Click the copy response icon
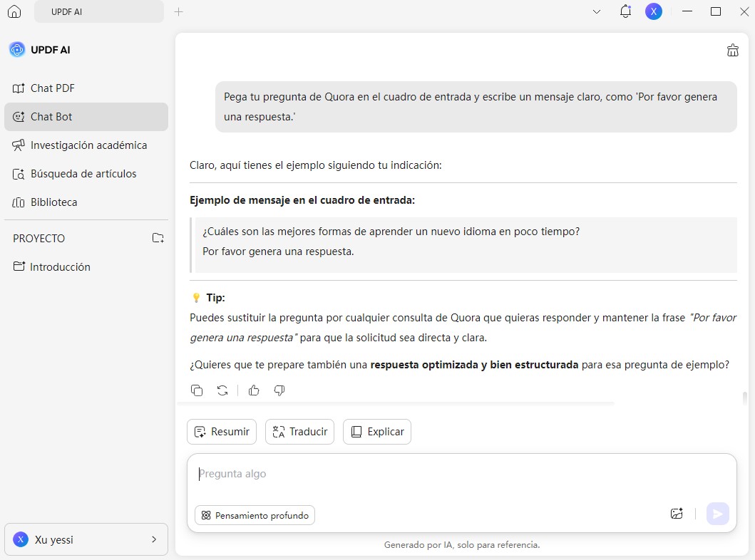Screen dimensions: 755x560 (x=197, y=390)
